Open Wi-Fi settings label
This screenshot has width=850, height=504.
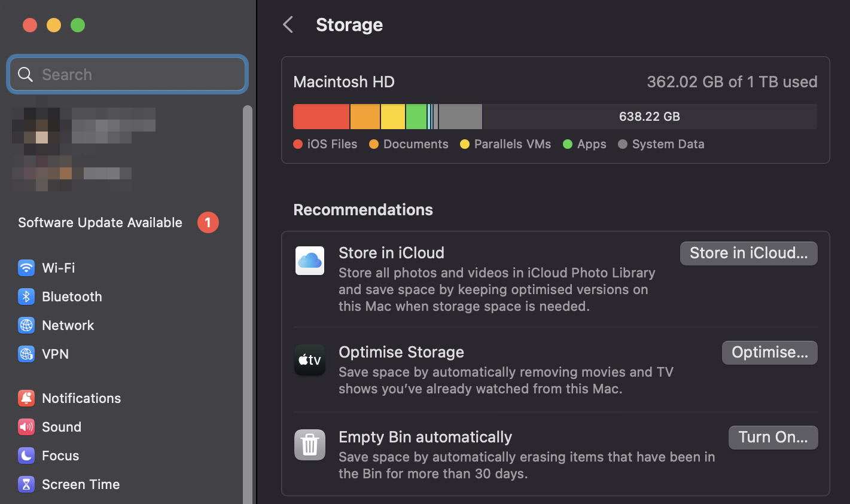pyautogui.click(x=59, y=268)
